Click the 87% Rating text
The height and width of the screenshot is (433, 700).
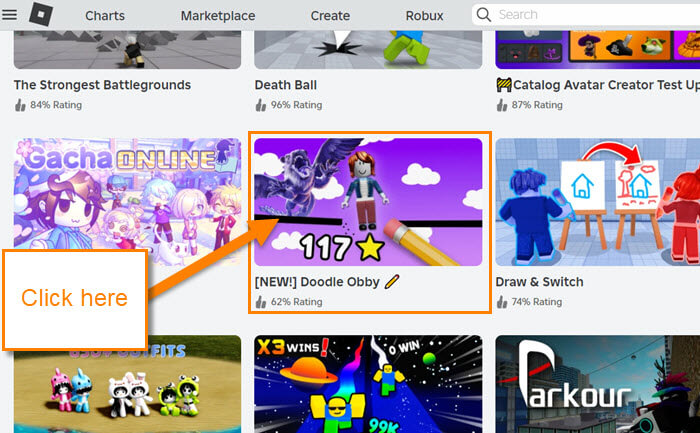tap(537, 105)
